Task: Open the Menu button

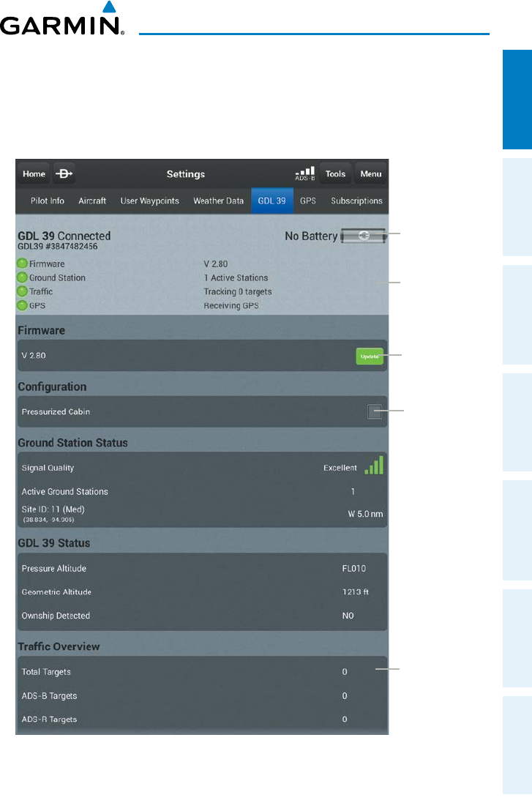Action: point(371,174)
